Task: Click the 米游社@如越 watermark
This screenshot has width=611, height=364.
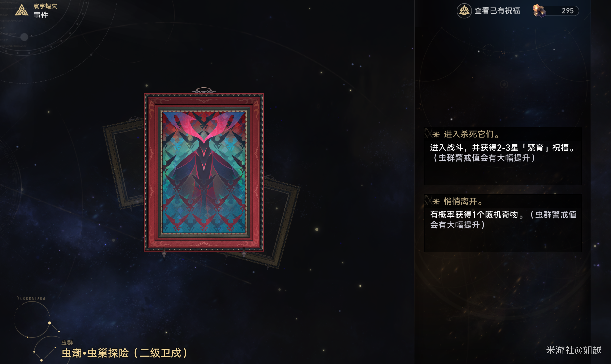Action: [574, 350]
